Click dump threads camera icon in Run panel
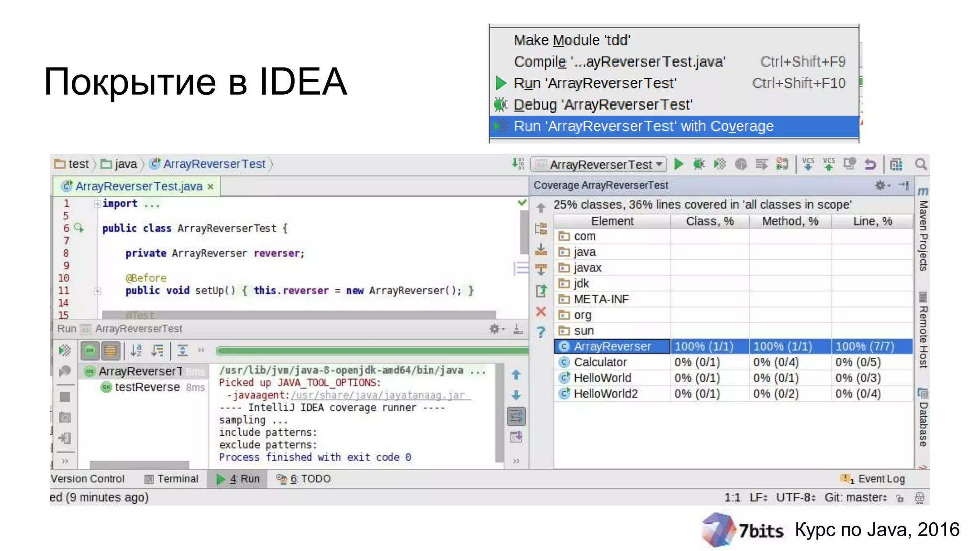Screen dimensions: 980x551 (x=65, y=418)
